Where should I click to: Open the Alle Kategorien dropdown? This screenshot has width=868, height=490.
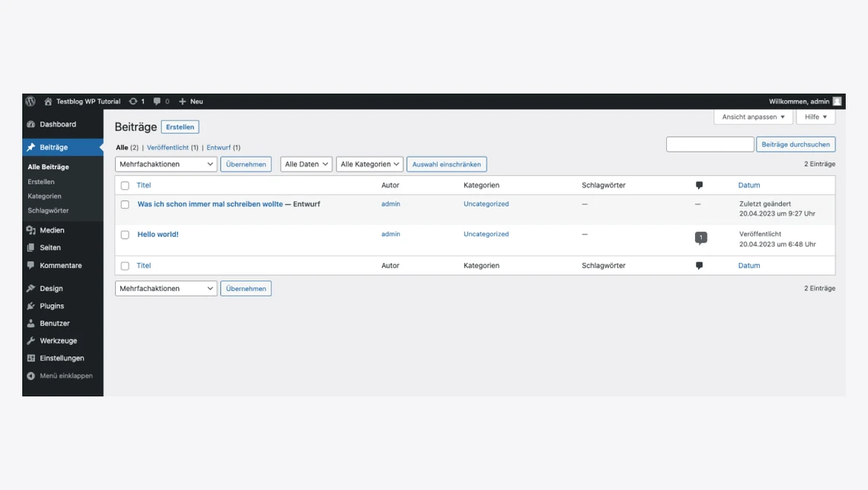369,164
